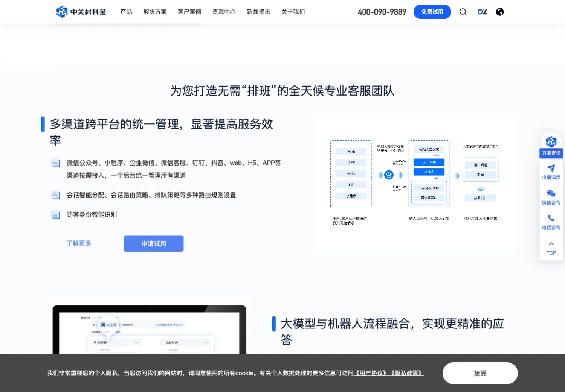565x392 pixels.
Task: Click the 免费试用 button
Action: click(432, 12)
